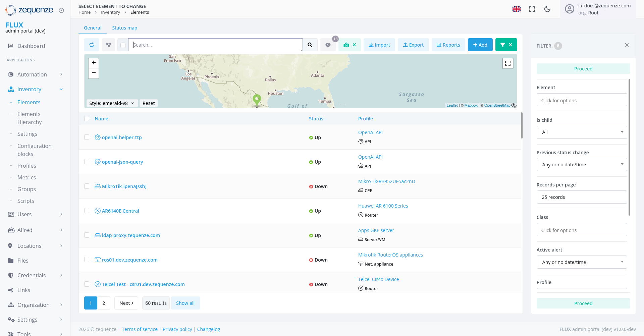This screenshot has height=336, width=644.
Task: Select the General tab
Action: pyautogui.click(x=93, y=28)
